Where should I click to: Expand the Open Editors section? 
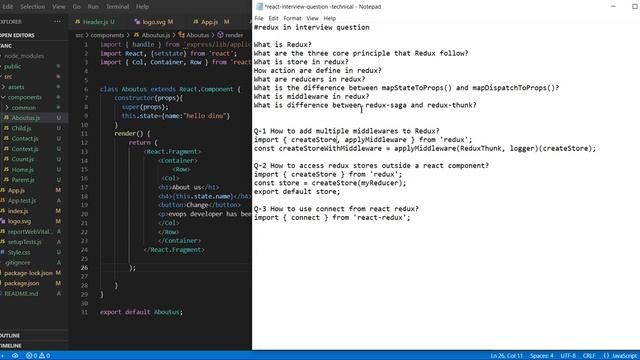pyautogui.click(x=17, y=36)
